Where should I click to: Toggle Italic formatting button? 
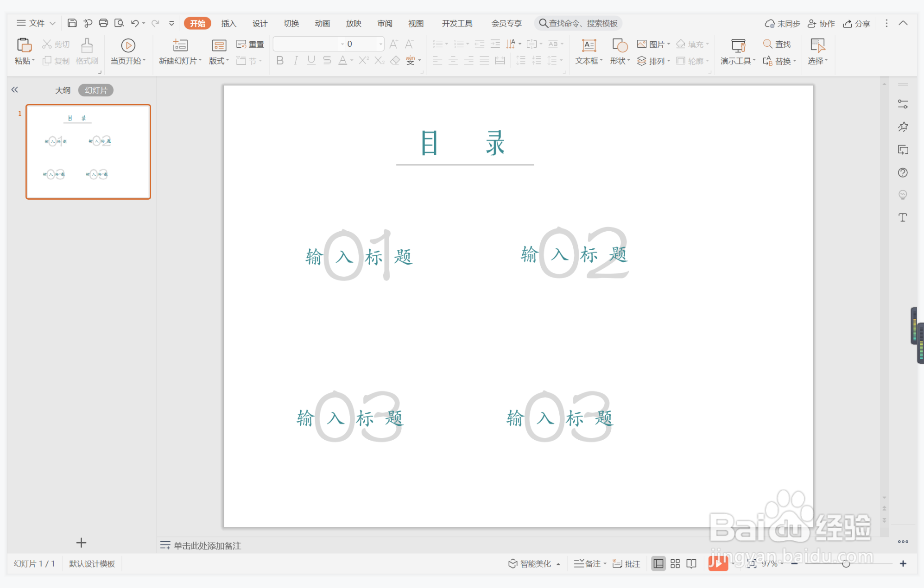tap(296, 61)
